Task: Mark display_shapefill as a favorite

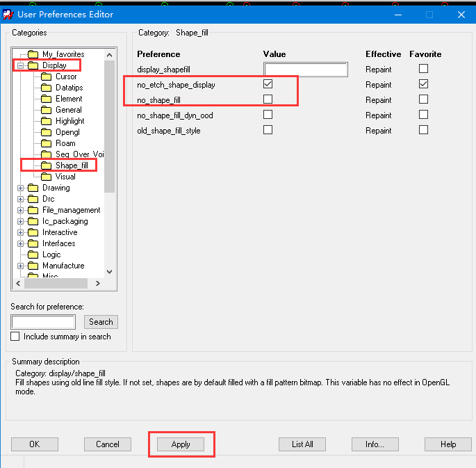Action: click(x=423, y=68)
